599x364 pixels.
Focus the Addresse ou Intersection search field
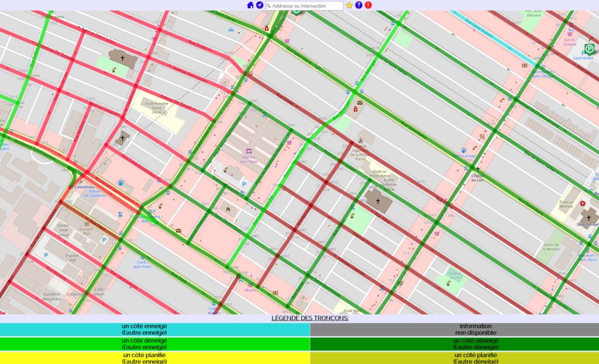point(307,6)
